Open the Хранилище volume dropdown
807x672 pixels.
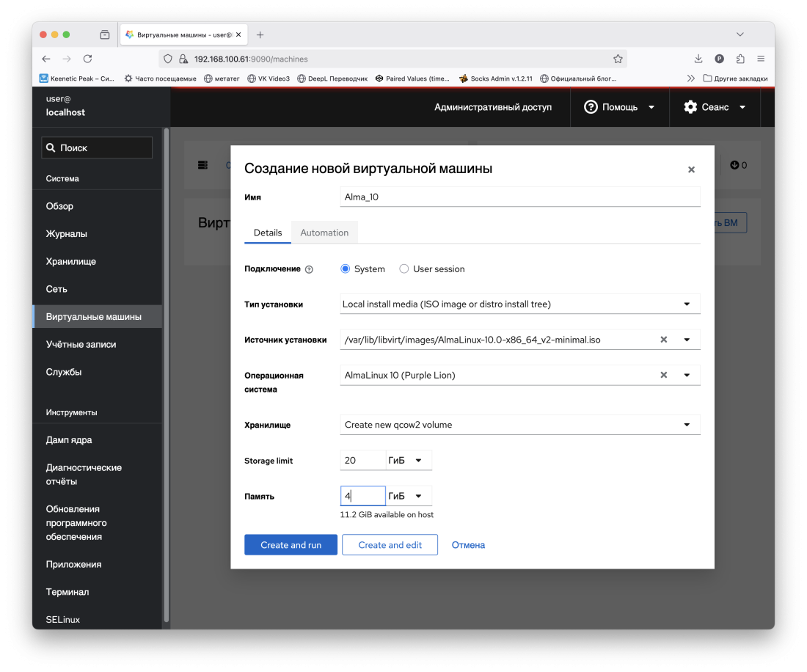pos(519,425)
